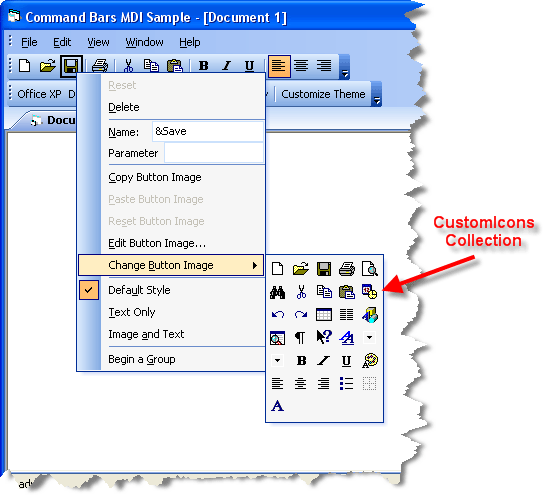Pick the underlined U image in the palette
The image size is (543, 495).
point(346,361)
